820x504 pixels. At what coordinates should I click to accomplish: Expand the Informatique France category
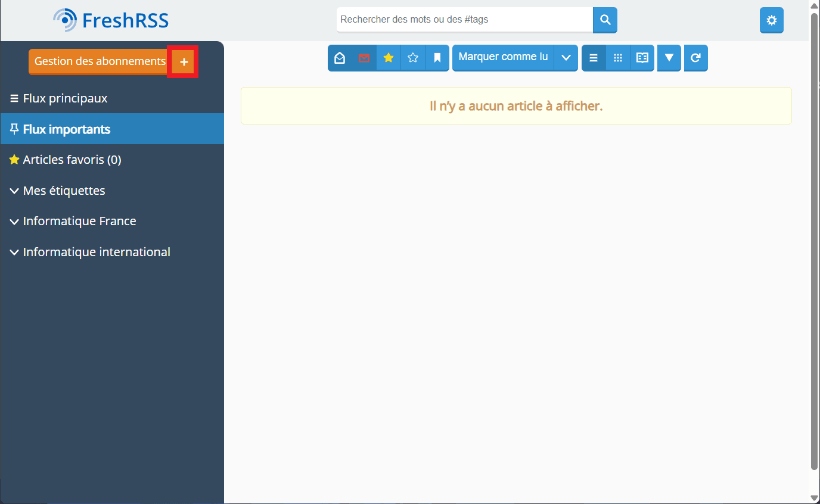pos(14,222)
